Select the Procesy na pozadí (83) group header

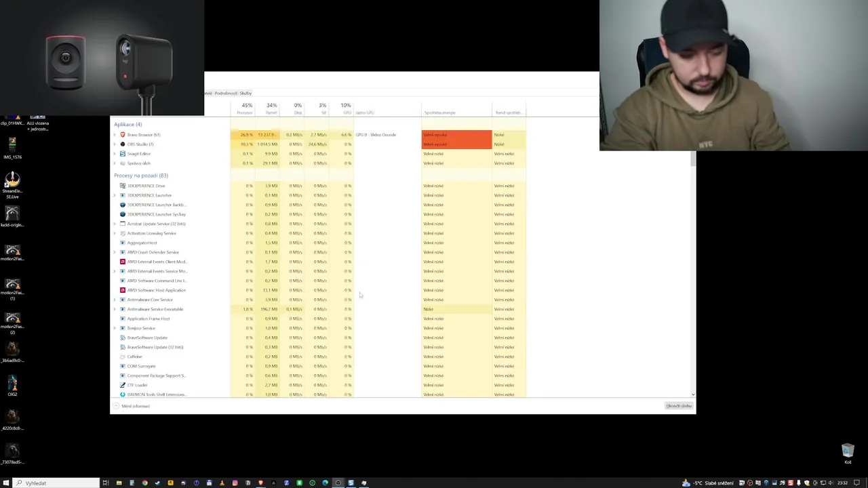click(141, 176)
